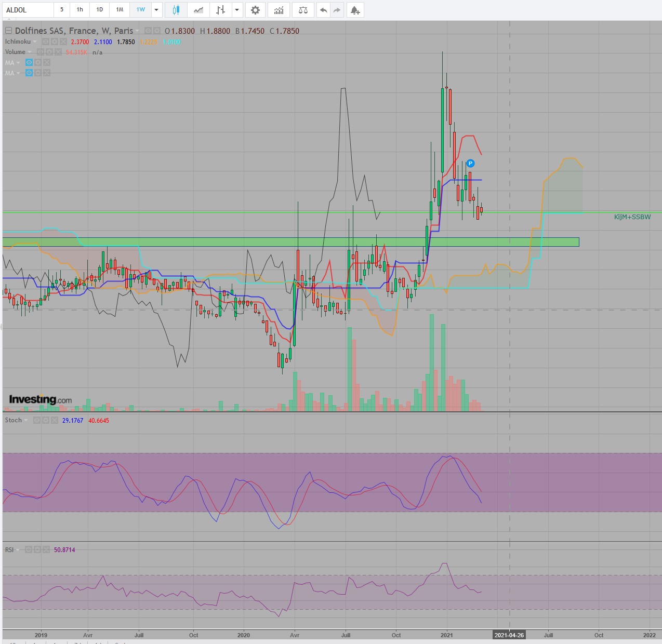
Task: Expand the time interval dropdown arrow
Action: tap(156, 10)
